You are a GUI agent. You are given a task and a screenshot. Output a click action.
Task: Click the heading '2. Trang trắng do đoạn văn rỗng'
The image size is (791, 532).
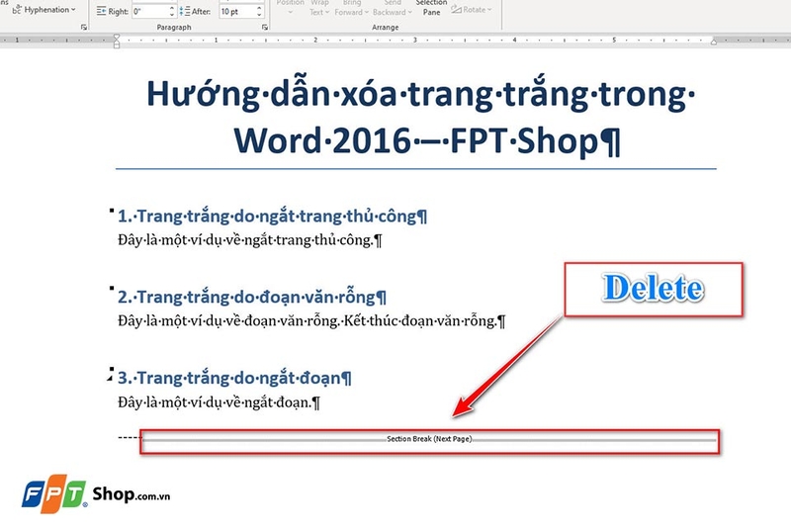[x=252, y=297]
